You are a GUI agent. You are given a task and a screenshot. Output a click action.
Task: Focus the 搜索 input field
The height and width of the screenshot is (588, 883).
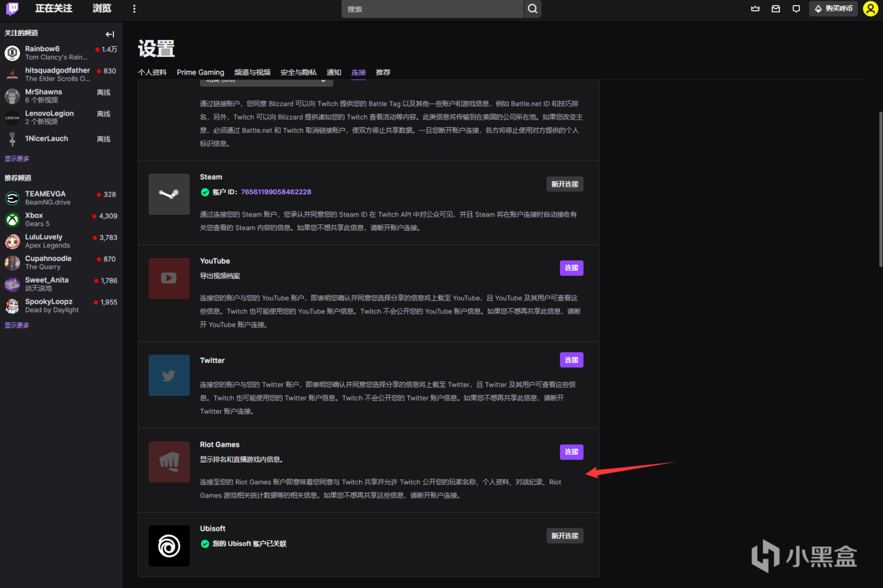click(x=432, y=9)
